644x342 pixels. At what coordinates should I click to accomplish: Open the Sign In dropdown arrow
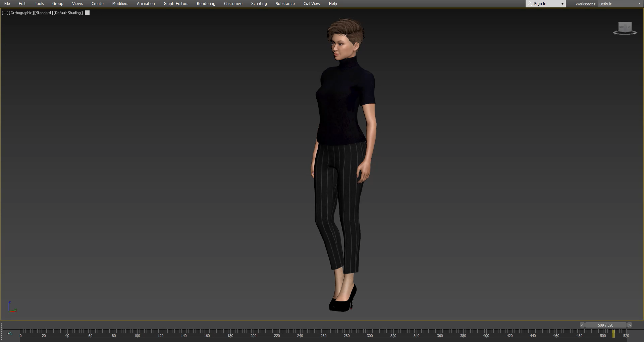562,4
